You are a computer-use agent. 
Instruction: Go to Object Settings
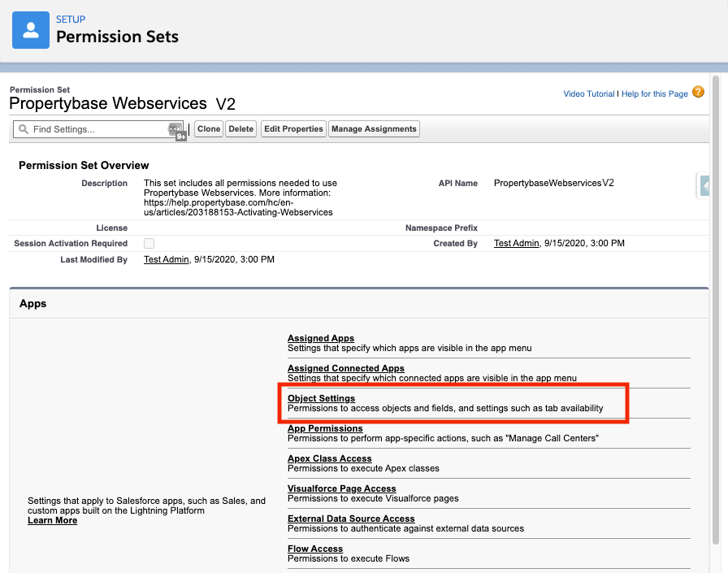321,398
